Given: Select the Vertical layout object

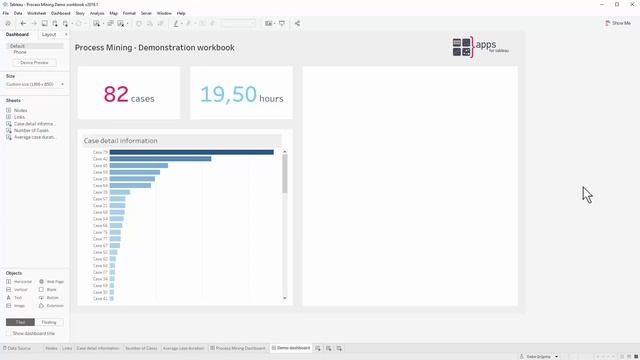Looking at the screenshot, I should pyautogui.click(x=17, y=290).
